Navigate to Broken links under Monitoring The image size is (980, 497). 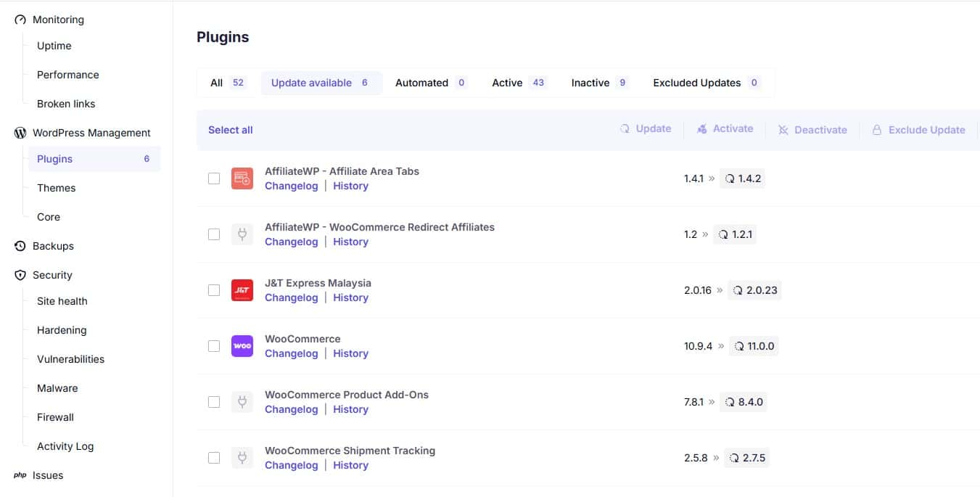pos(66,104)
